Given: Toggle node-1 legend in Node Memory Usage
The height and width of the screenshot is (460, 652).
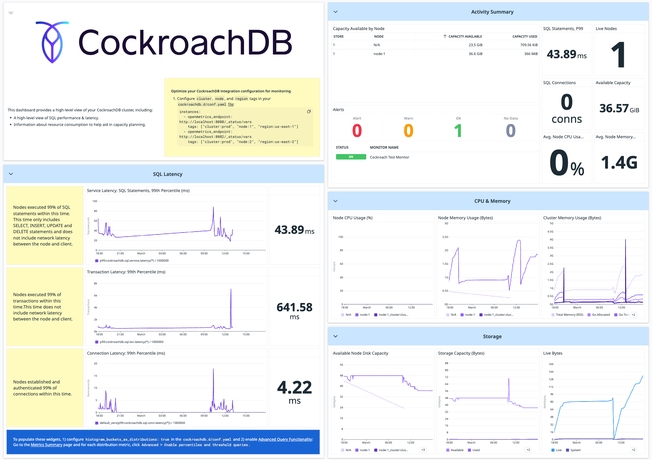Looking at the screenshot, I should (x=467, y=315).
